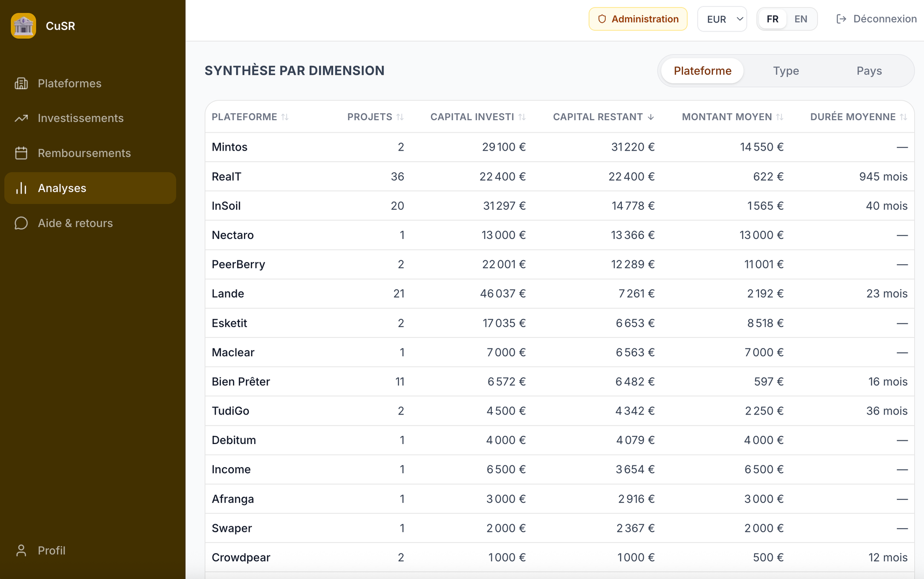Open Plateformes via its building icon
Image resolution: width=924 pixels, height=579 pixels.
point(21,84)
